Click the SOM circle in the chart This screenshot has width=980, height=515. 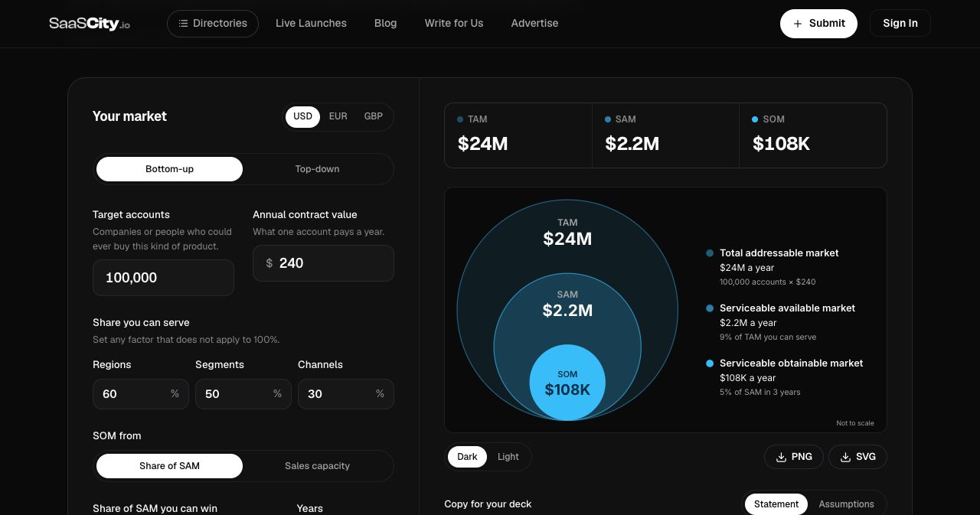pyautogui.click(x=567, y=383)
